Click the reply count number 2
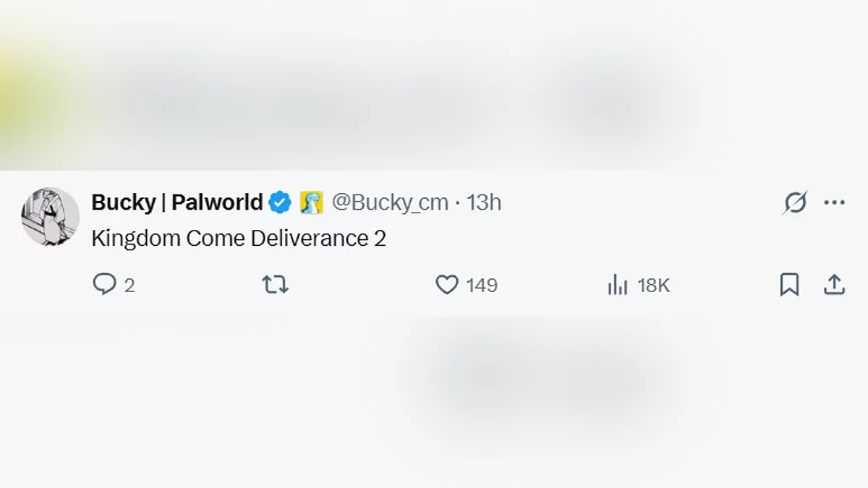This screenshot has width=868, height=488. point(129,286)
